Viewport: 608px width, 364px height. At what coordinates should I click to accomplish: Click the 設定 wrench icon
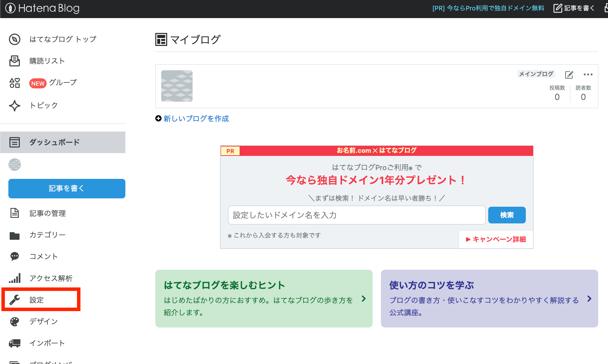[x=15, y=300]
